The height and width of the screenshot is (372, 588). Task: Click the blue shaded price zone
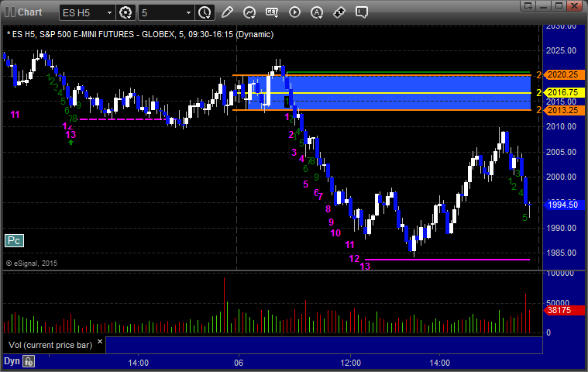[x=390, y=93]
